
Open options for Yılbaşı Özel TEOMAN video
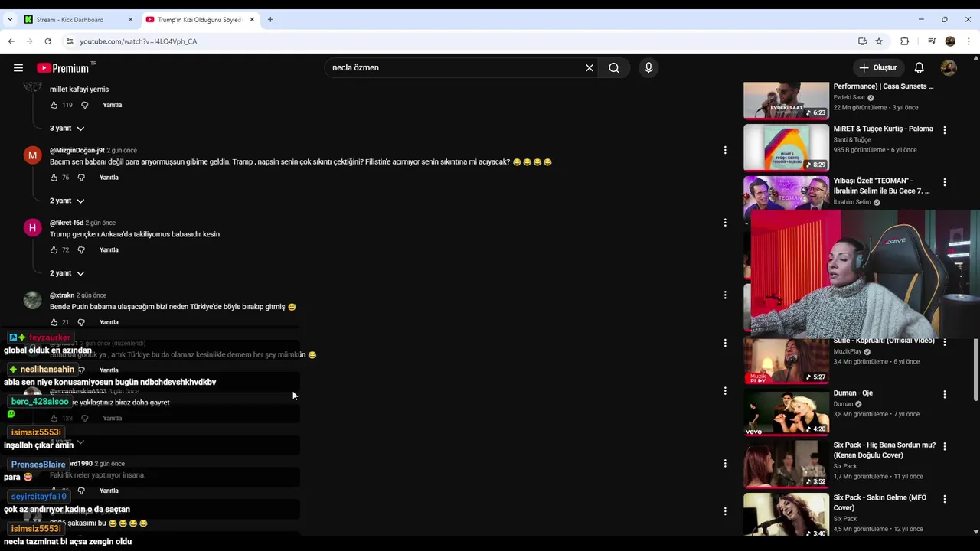coord(945,182)
